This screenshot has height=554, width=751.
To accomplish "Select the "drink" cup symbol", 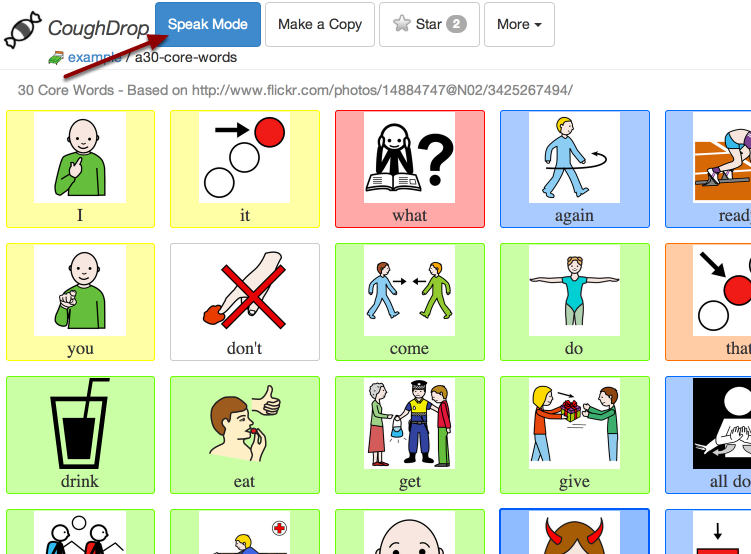I will [80, 435].
